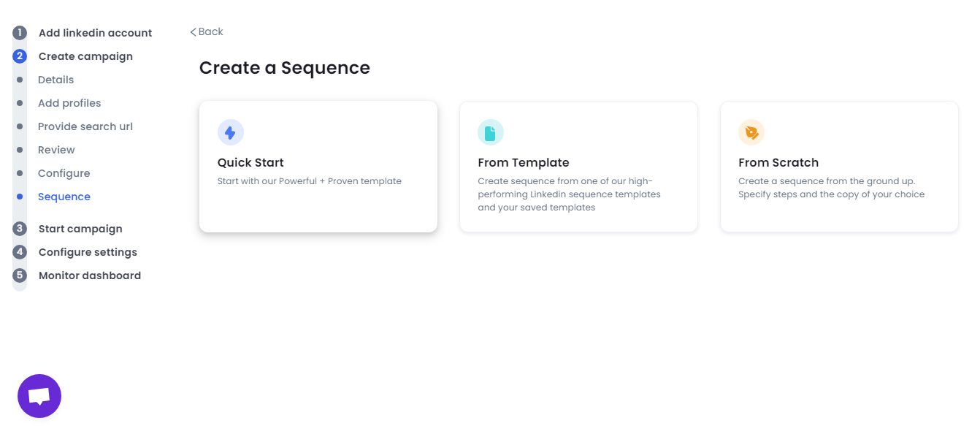This screenshot has width=980, height=426.
Task: Open the purple chat support bubble
Action: (39, 396)
